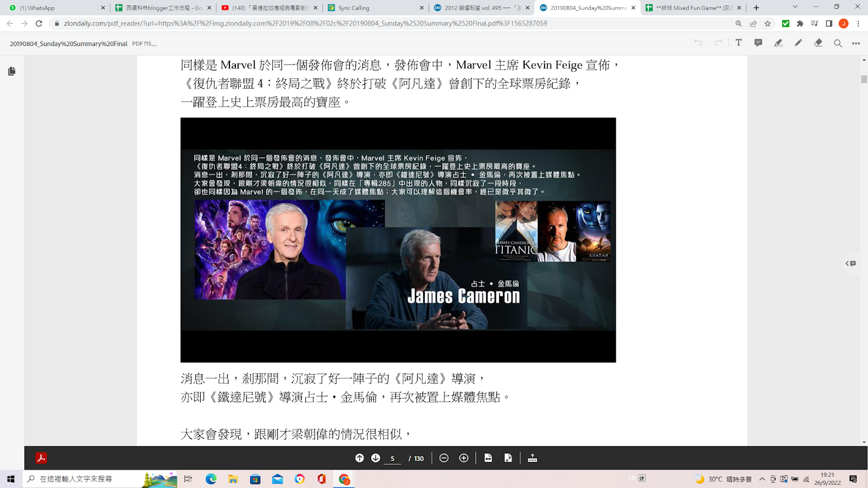This screenshot has height=488, width=868.
Task: Click the Adobe Acrobat logo in bottom bar
Action: [41, 458]
